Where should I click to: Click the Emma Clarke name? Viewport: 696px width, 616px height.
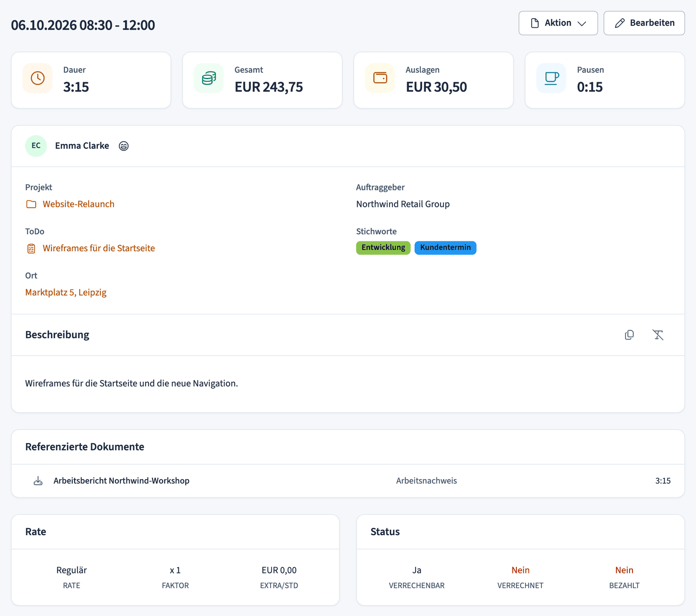click(x=82, y=146)
